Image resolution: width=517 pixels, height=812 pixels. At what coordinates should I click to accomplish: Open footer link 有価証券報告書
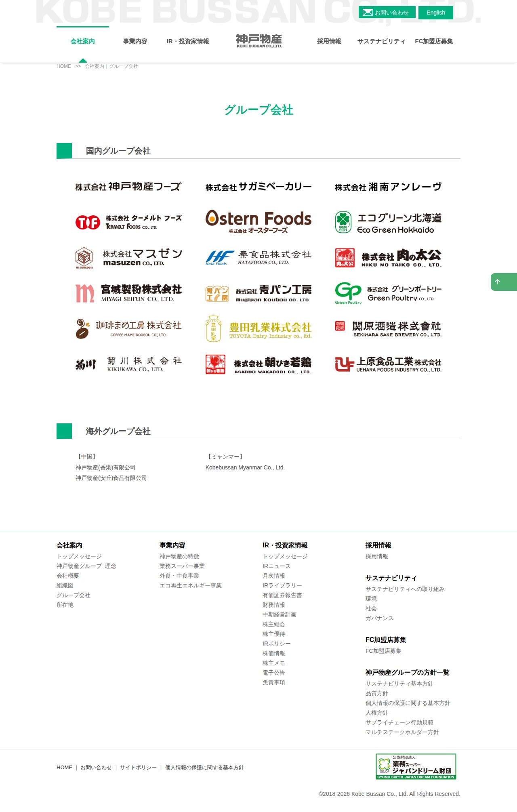[x=282, y=595]
